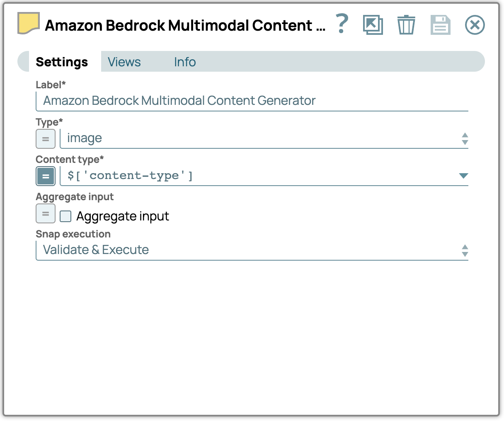The image size is (504, 421).
Task: Enable the Aggregate input checkbox
Action: 65,216
